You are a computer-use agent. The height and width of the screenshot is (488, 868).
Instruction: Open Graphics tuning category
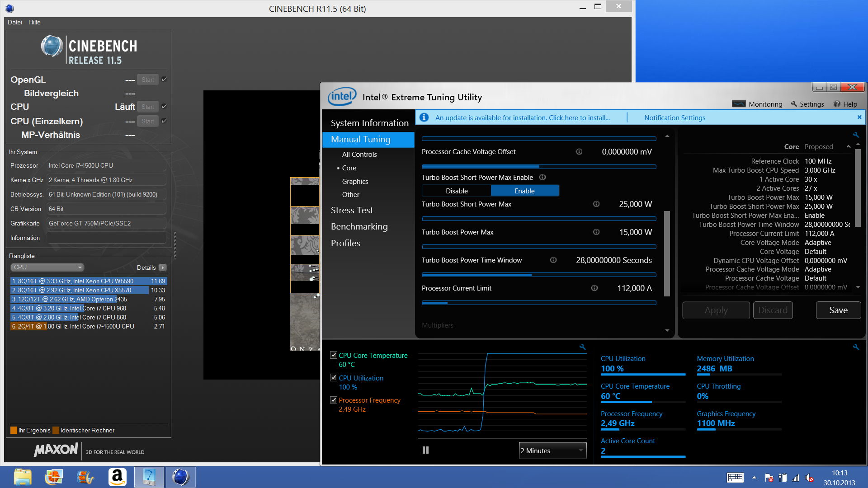pyautogui.click(x=355, y=182)
